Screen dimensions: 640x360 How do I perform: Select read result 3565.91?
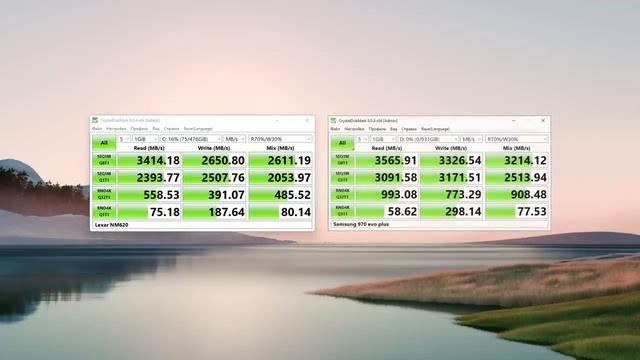[387, 160]
